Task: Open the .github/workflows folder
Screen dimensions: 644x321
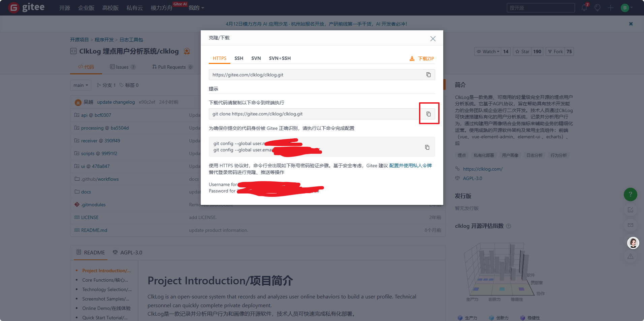Action: pos(100,179)
